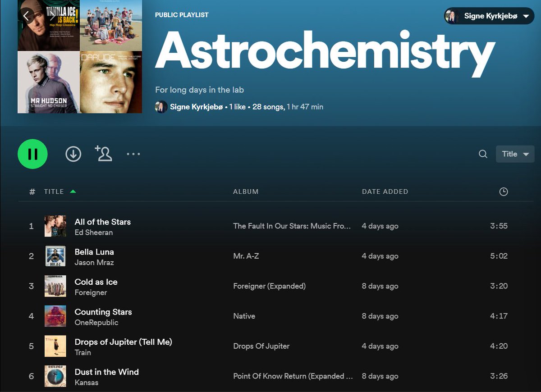541x392 pixels.
Task: Click the # column header
Action: coord(32,191)
